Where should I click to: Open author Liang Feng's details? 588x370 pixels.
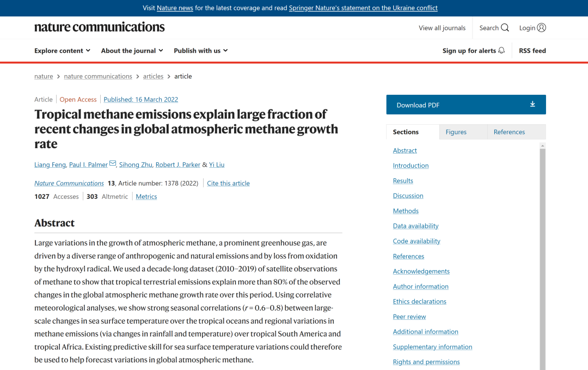pyautogui.click(x=50, y=165)
